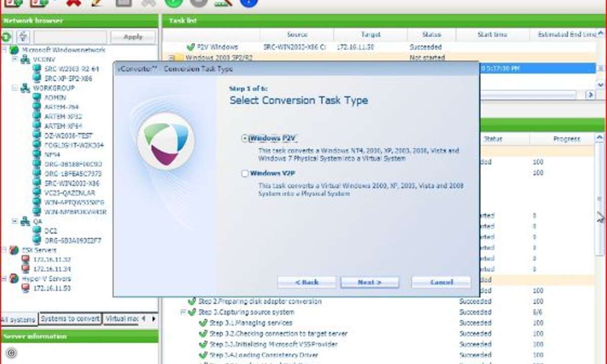Select ESX server 172.16.11.32
Screen dimensions: 607x364
pos(52,259)
